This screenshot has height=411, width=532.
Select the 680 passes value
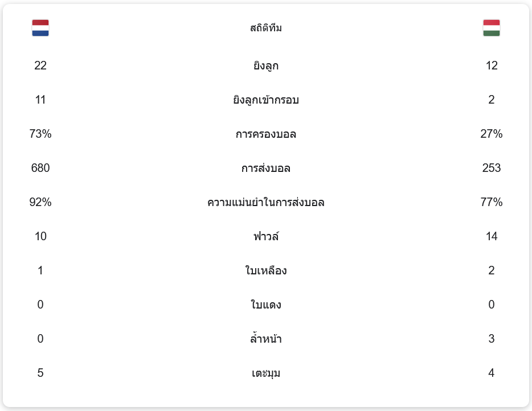[x=40, y=168]
